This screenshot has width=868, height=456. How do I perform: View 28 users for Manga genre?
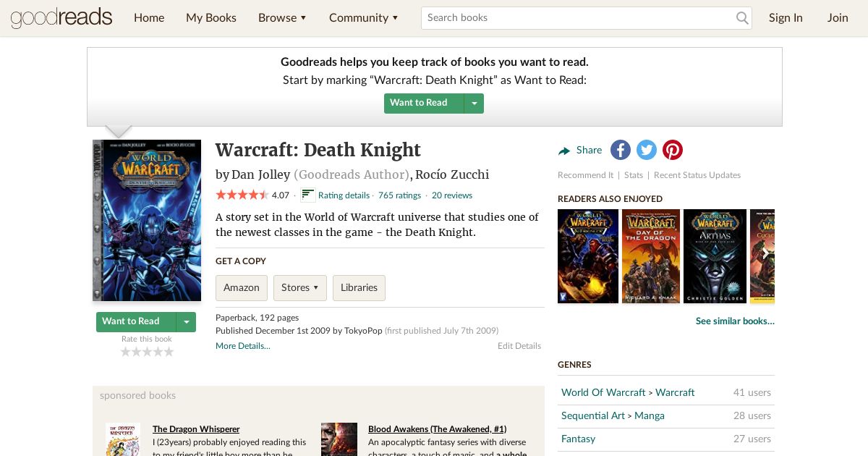tap(752, 415)
